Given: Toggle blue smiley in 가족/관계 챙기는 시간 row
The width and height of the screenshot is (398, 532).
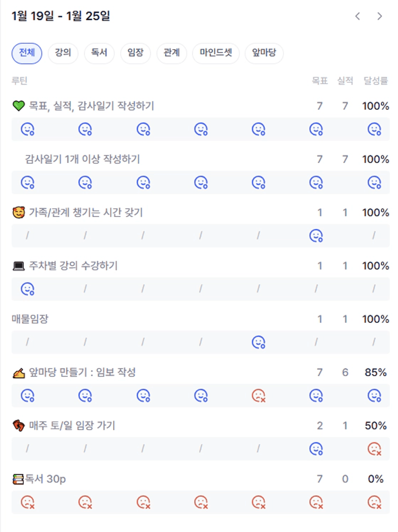Looking at the screenshot, I should (x=316, y=235).
